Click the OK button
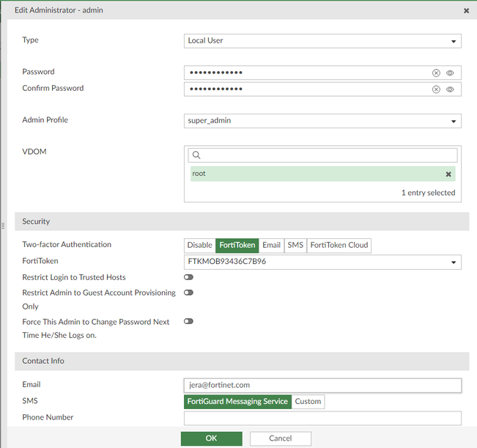Screen dimensions: 477x448 [x=211, y=438]
